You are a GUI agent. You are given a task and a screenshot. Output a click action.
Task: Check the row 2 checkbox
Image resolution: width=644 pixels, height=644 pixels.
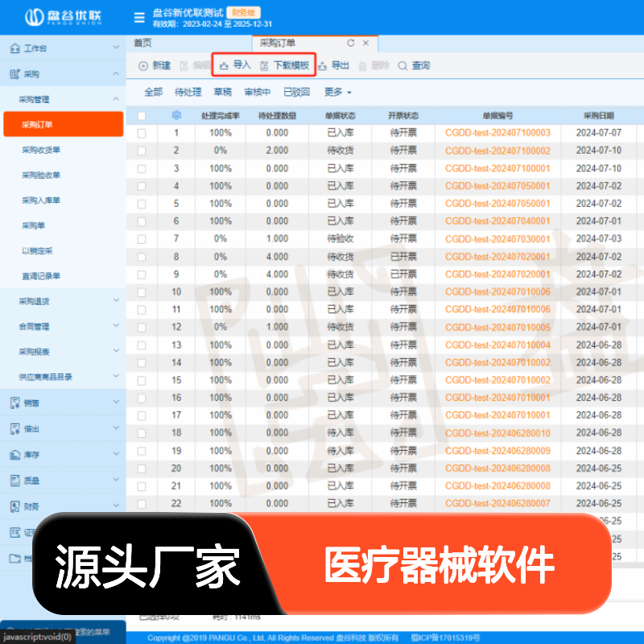tap(142, 151)
